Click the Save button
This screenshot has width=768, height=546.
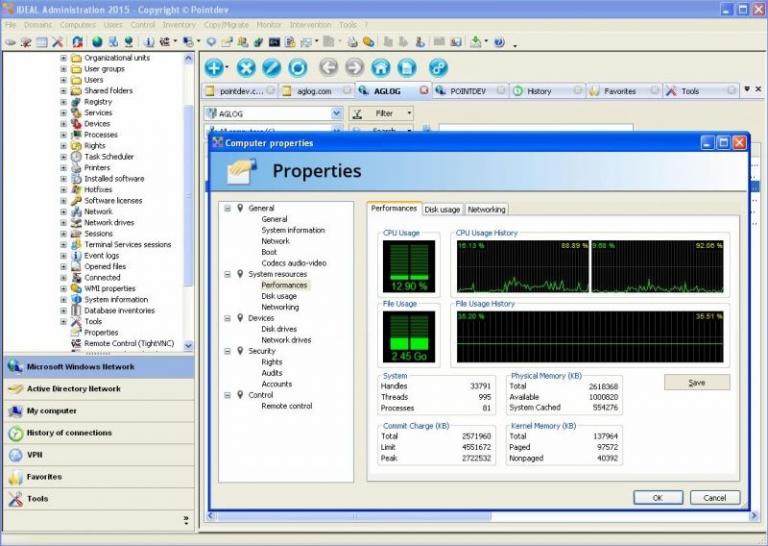tap(696, 382)
